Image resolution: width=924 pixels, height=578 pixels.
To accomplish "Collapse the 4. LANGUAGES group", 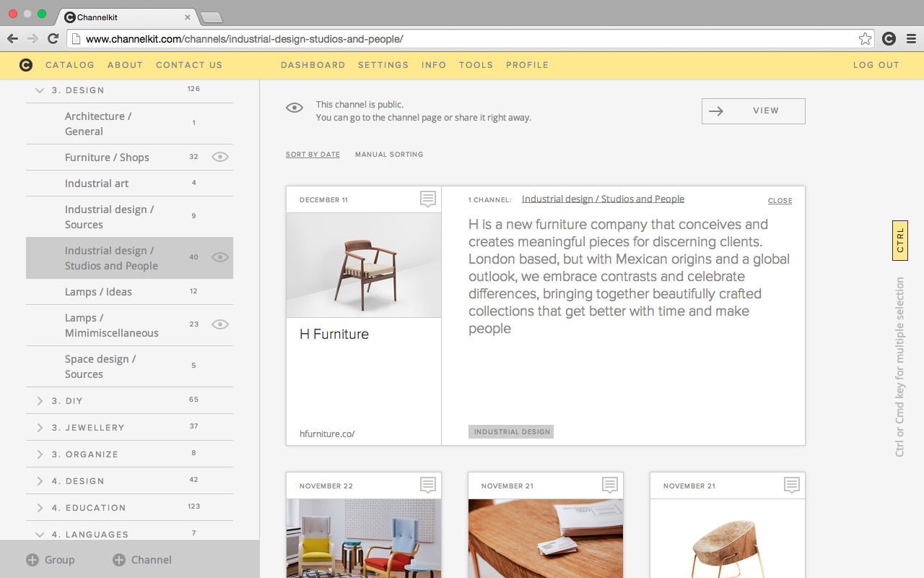I will click(x=40, y=535).
